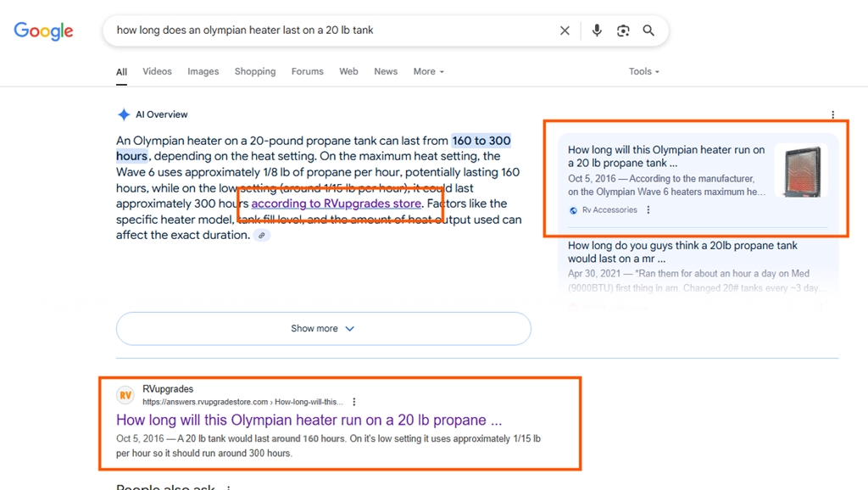Click the answers.rvupgradestore.com URL breadcrumb

pos(242,402)
